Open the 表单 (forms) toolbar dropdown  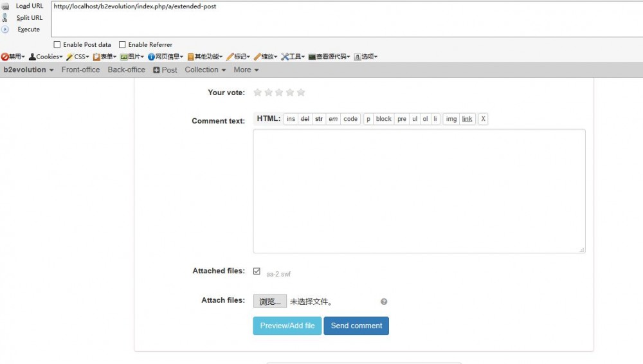[x=105, y=57]
